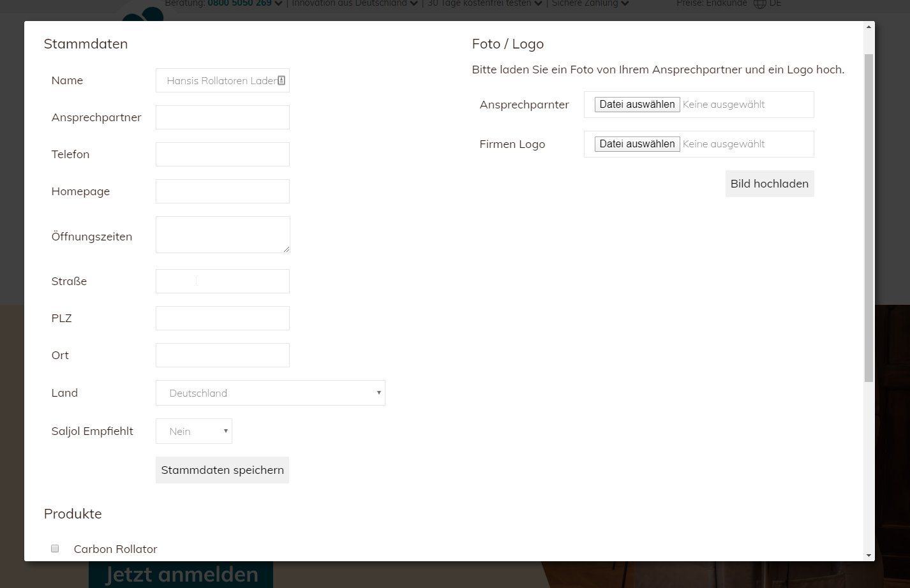Click the PLZ input field

pos(222,318)
